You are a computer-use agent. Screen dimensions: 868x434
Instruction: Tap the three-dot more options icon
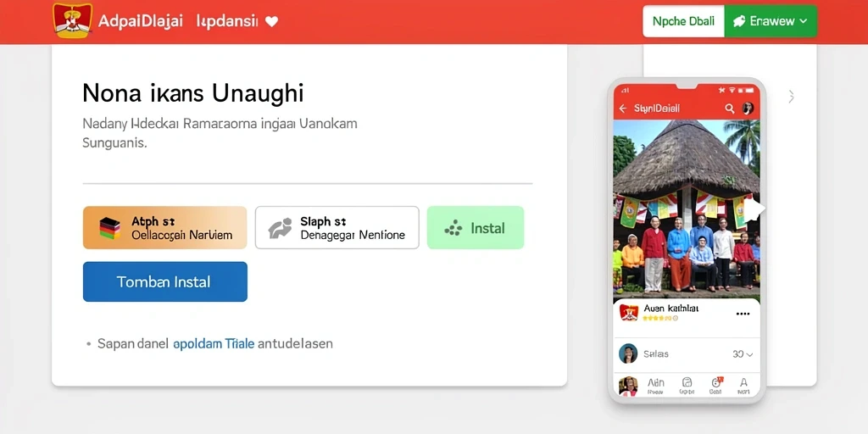[743, 314]
